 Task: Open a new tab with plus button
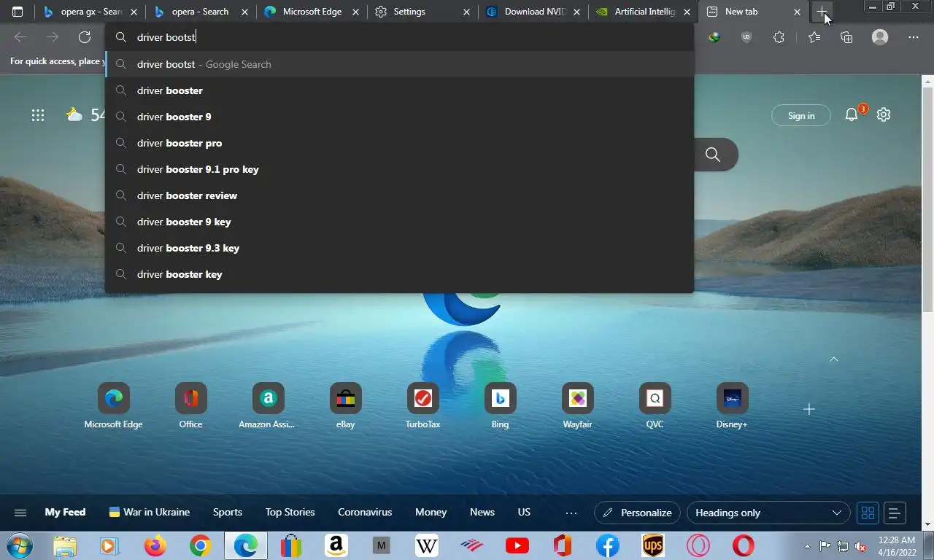coord(822,12)
